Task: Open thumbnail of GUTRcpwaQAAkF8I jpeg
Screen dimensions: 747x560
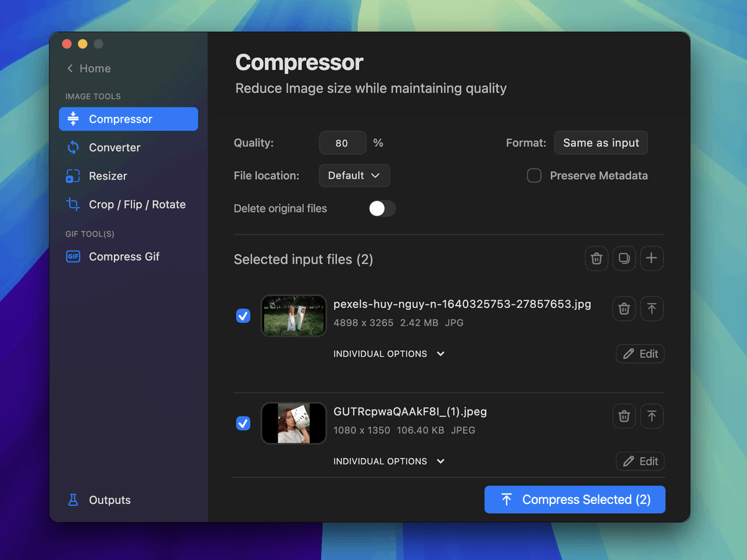Action: pos(294,423)
